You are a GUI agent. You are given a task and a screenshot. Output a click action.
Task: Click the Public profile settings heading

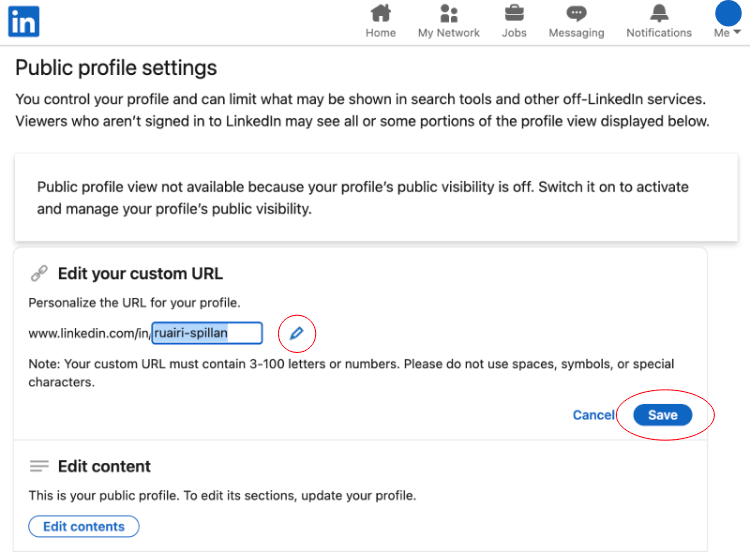116,68
